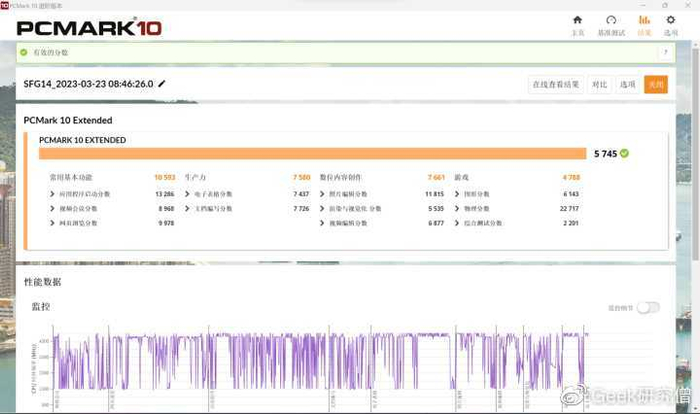This screenshot has height=414, width=700.
Task: Go to the Home (主页) page icon
Action: [577, 20]
